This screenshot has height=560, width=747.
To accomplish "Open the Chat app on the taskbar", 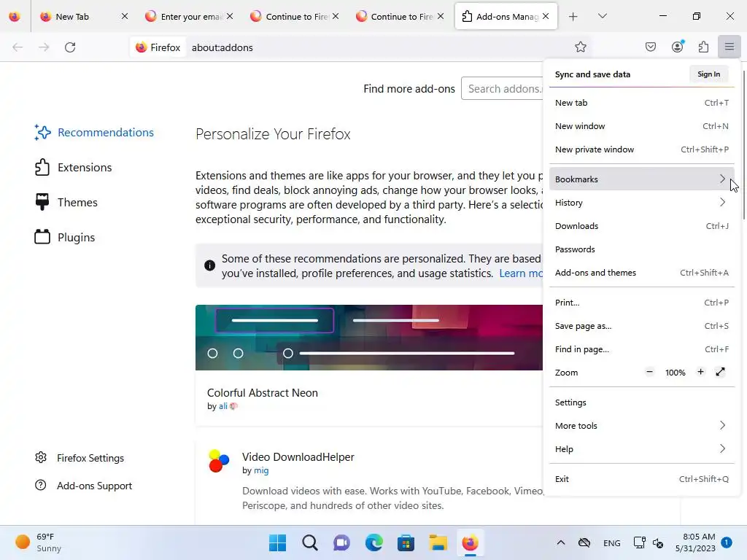I will pyautogui.click(x=341, y=542).
